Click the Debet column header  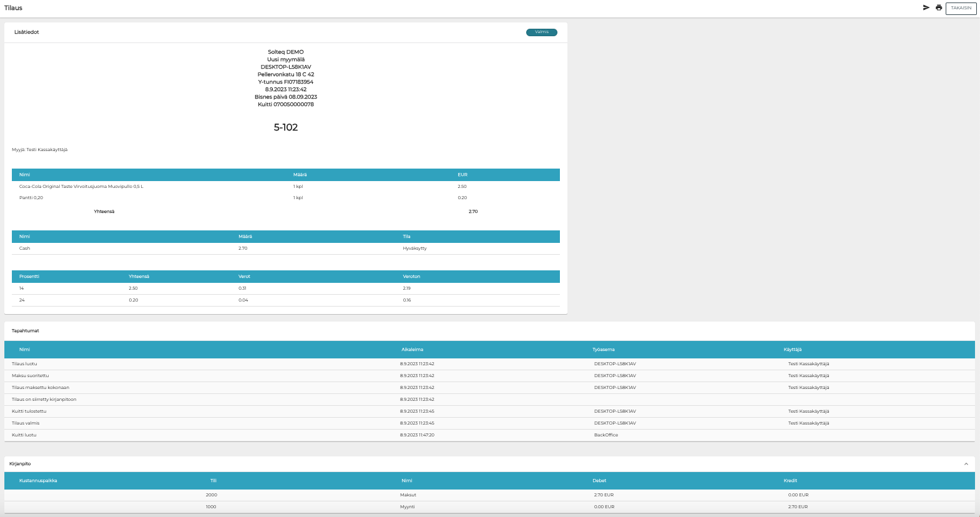pos(599,481)
